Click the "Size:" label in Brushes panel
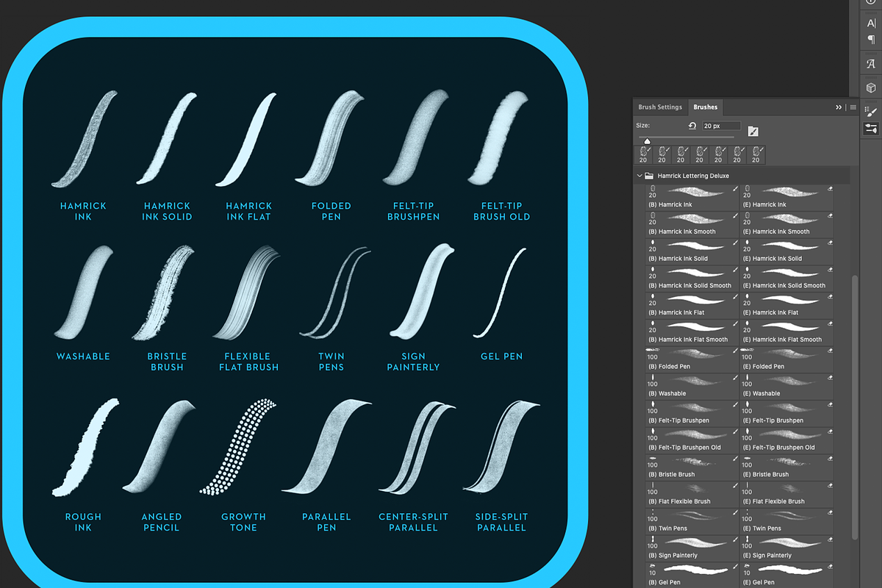This screenshot has width=882, height=588. click(643, 126)
